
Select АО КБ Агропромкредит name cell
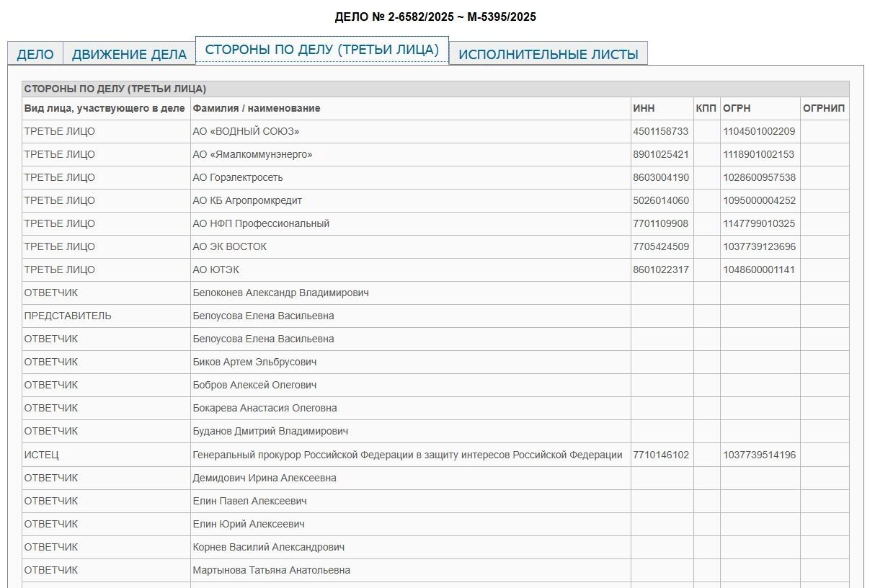pos(247,200)
